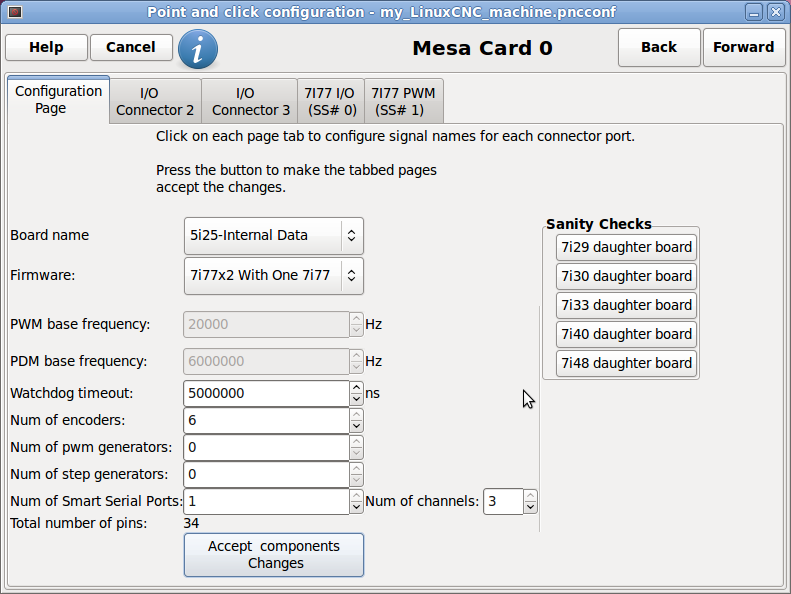The image size is (791, 594).
Task: Go Back to previous page
Action: point(659,47)
